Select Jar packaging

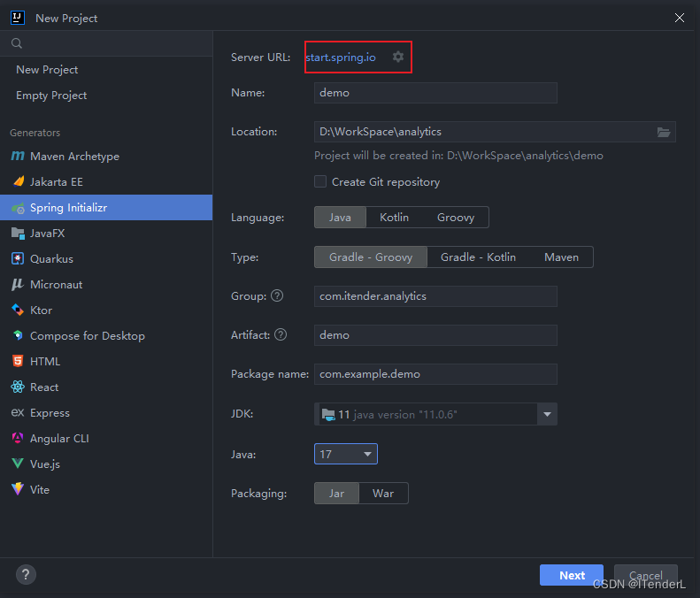pos(336,493)
